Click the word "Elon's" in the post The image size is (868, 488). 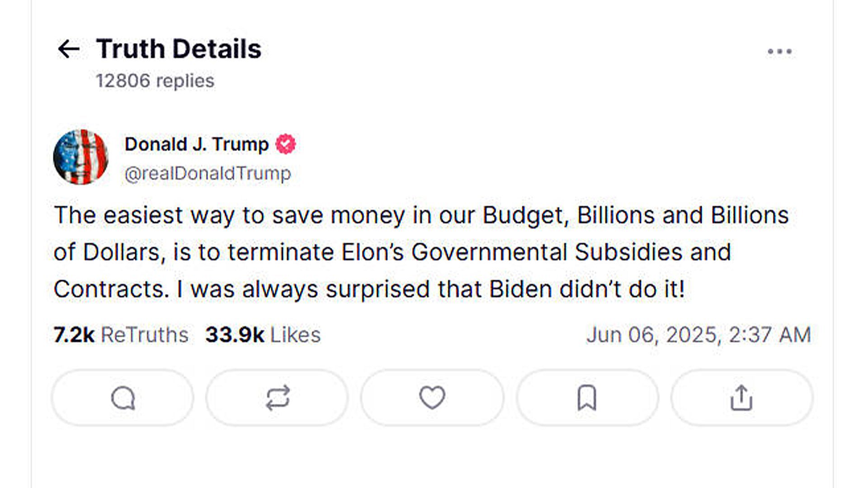click(x=372, y=252)
